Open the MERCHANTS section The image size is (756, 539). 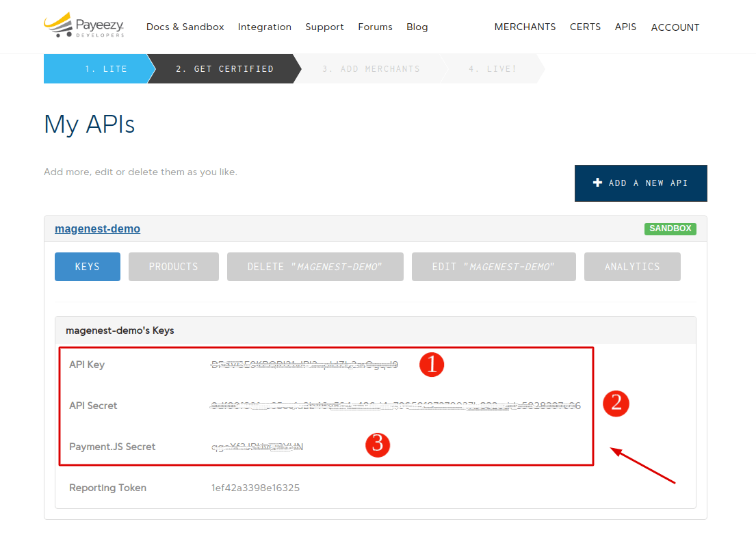[525, 27]
